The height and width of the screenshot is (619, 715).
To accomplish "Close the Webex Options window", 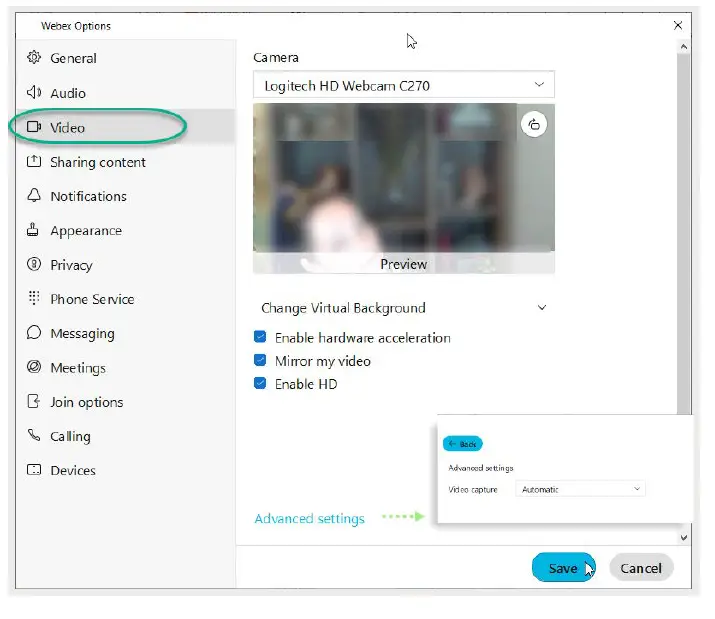I will (678, 25).
